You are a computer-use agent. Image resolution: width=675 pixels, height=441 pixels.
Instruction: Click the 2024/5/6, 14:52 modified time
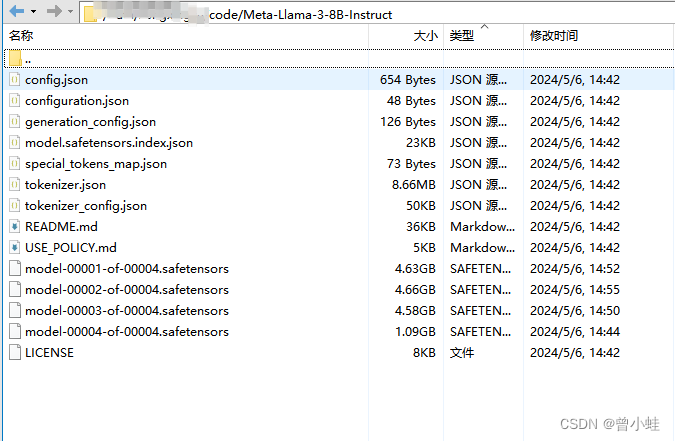point(575,269)
